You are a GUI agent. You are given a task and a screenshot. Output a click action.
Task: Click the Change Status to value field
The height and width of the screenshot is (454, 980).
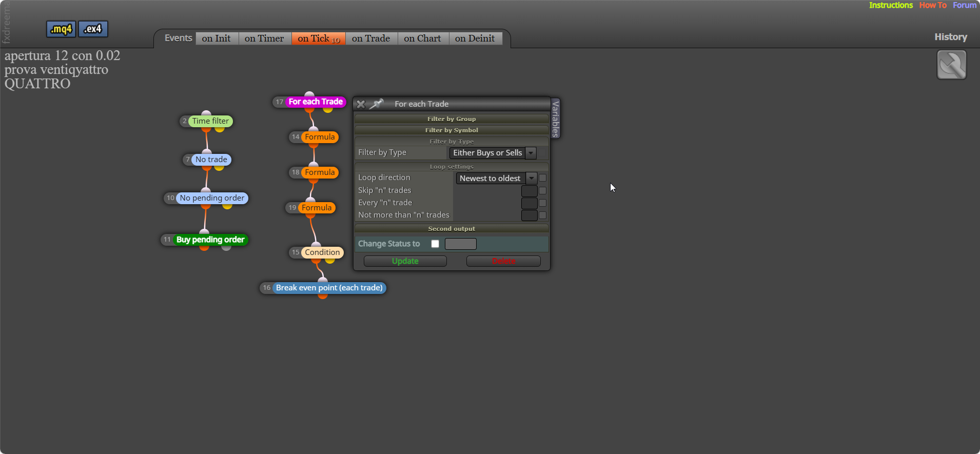click(460, 244)
